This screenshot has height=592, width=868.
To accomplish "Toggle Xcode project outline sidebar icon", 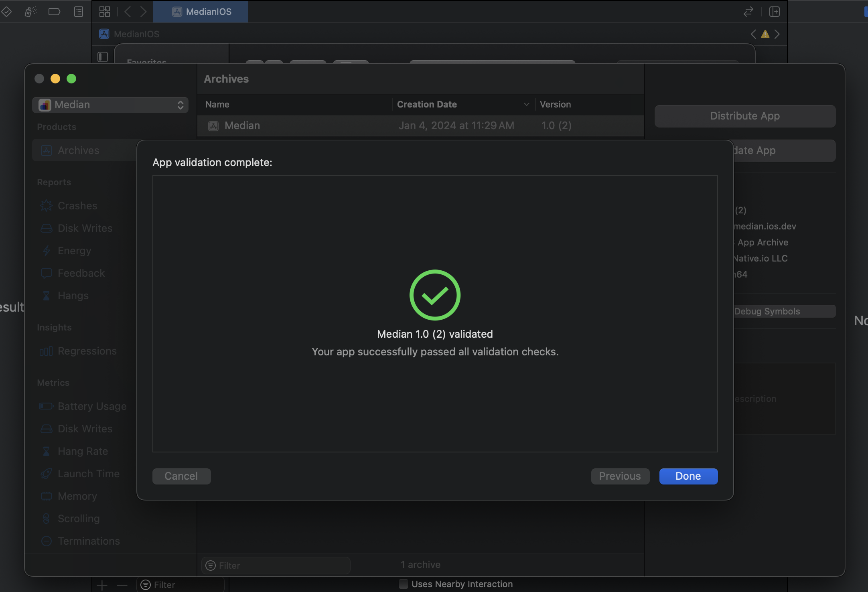I will click(x=103, y=57).
